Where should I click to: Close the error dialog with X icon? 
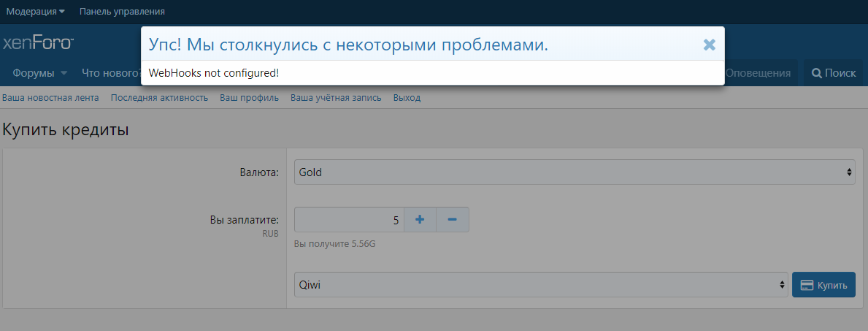pos(709,45)
